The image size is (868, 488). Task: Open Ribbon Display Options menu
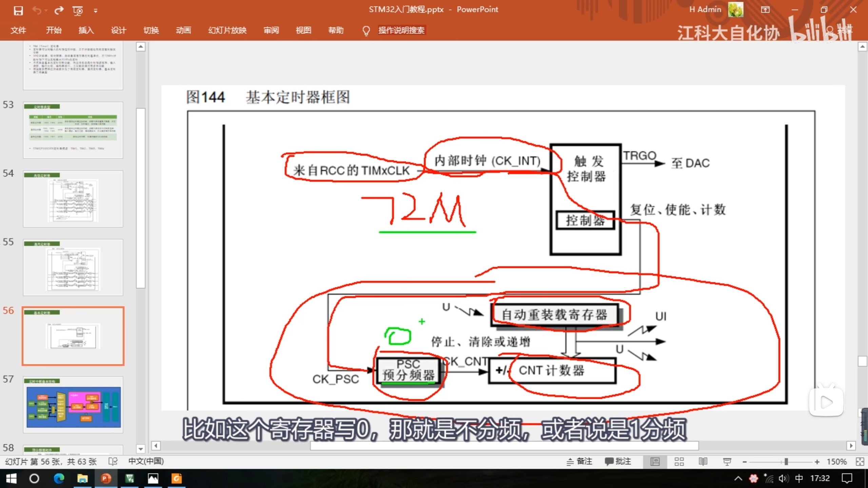coord(765,10)
